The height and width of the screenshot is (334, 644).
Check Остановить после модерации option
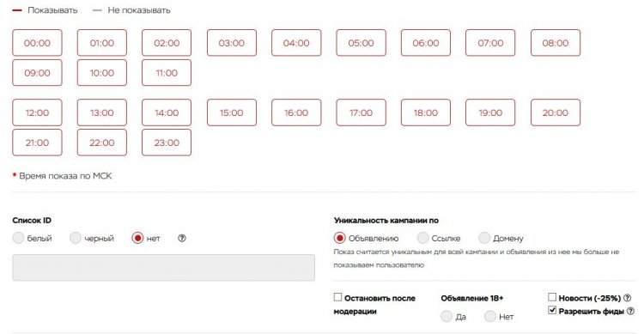click(338, 297)
